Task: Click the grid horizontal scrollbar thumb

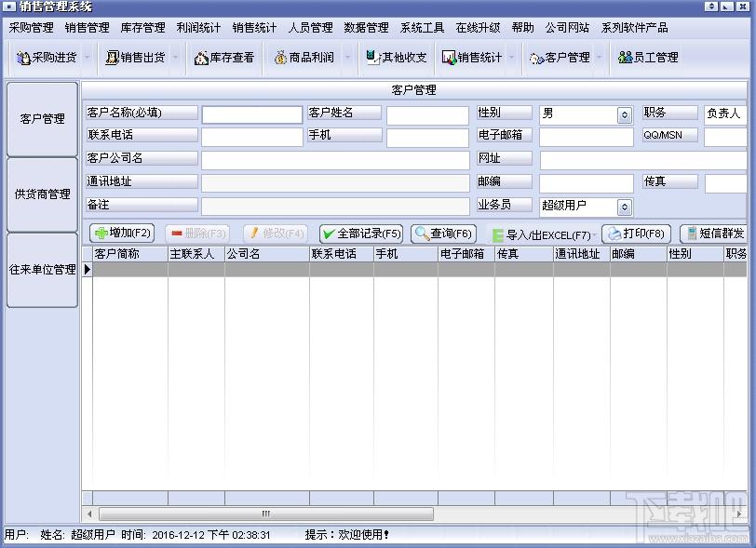Action: 266,514
